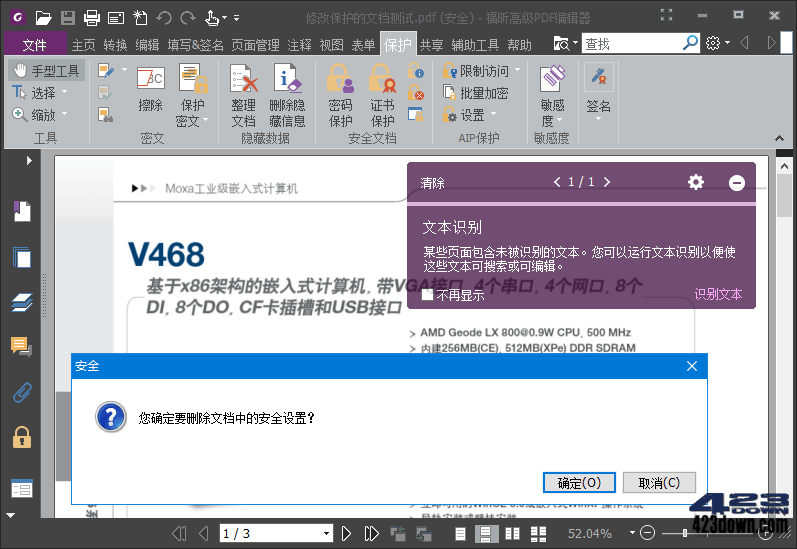Switch to the 注释 ribbon tab
797x549 pixels.
(299, 45)
